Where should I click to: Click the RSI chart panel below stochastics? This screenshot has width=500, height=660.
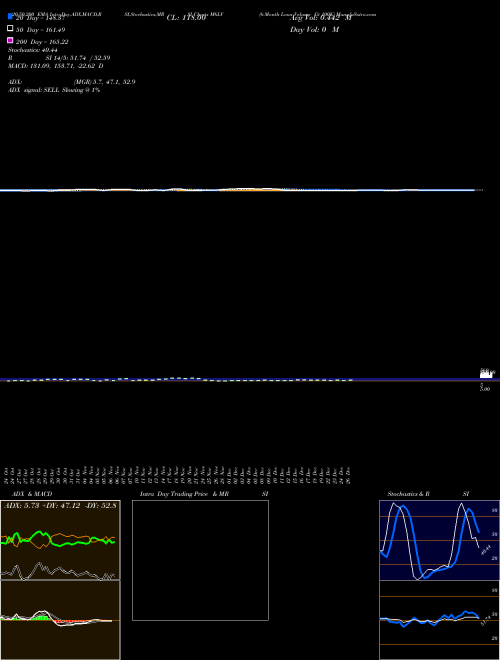[439, 620]
